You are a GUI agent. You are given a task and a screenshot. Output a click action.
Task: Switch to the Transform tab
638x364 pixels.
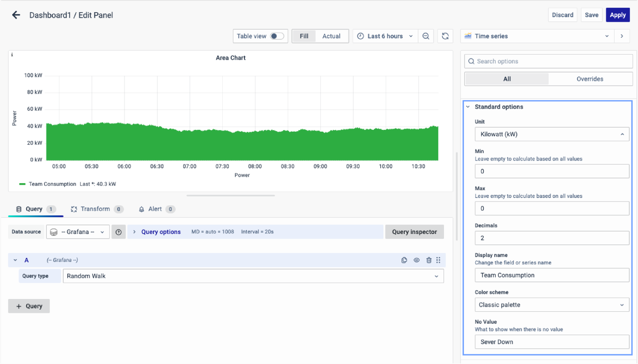point(95,209)
